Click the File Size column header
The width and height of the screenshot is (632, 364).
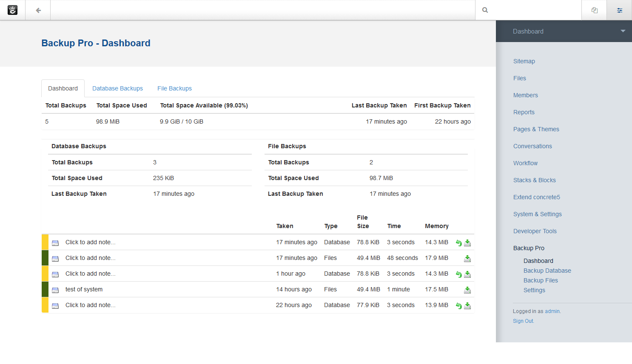coord(363,222)
